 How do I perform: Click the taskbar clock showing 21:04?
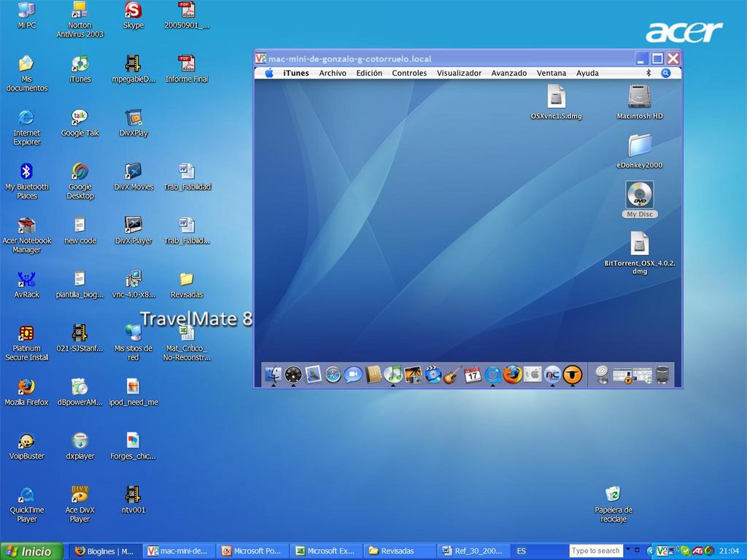point(729,551)
